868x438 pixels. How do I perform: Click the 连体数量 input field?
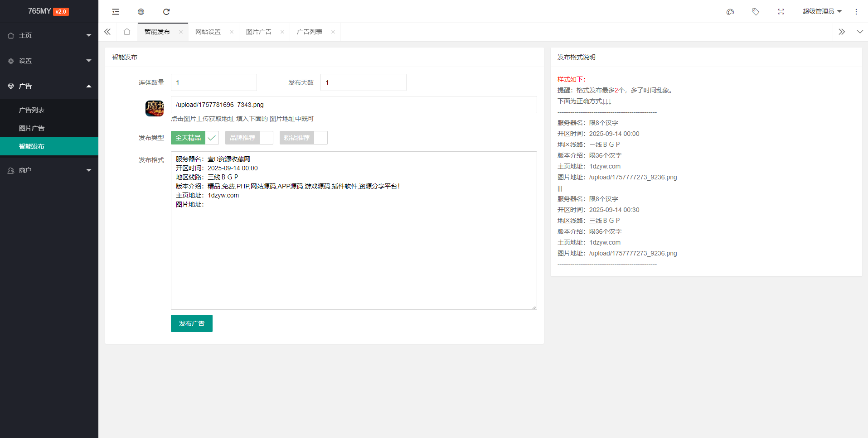[x=213, y=82]
